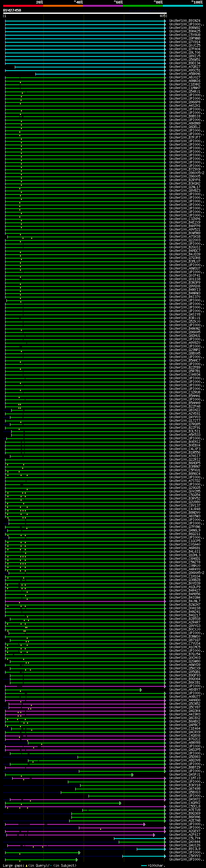
Task: Open the UniRef100_A2F6I7 hit link
Action: (x=185, y=835)
